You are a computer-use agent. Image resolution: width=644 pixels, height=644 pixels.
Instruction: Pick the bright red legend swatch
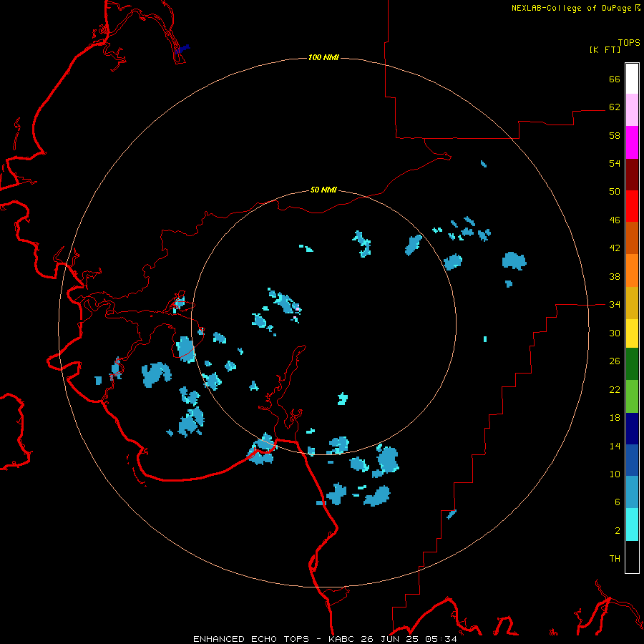[632, 206]
